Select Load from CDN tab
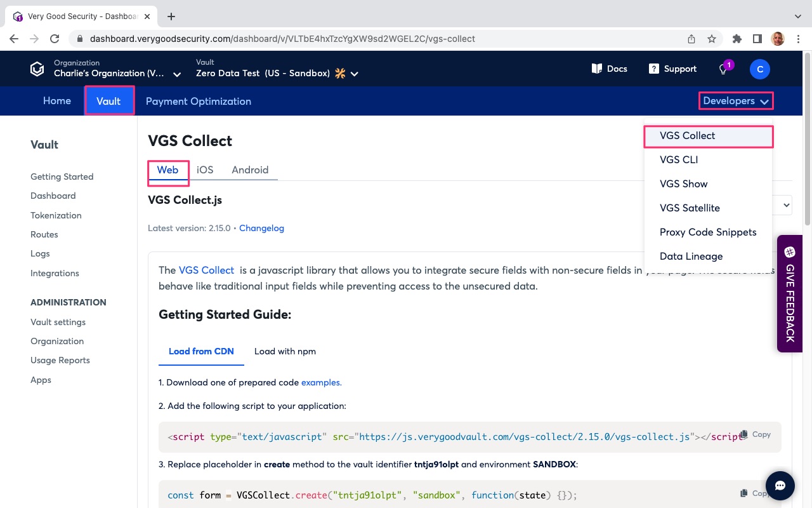Screen dimensions: 812x508 (x=201, y=352)
